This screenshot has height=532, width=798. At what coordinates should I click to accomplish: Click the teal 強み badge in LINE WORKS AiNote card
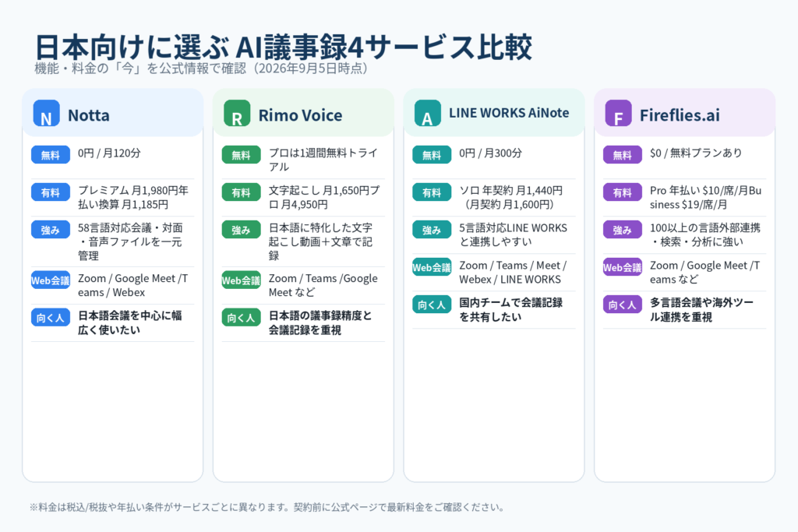click(x=432, y=230)
